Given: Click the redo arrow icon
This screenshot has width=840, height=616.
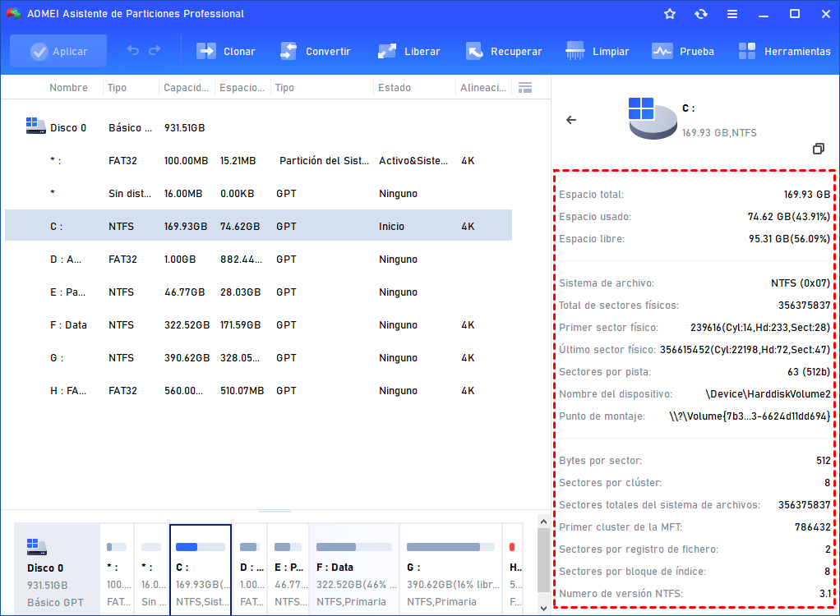Looking at the screenshot, I should coord(155,51).
